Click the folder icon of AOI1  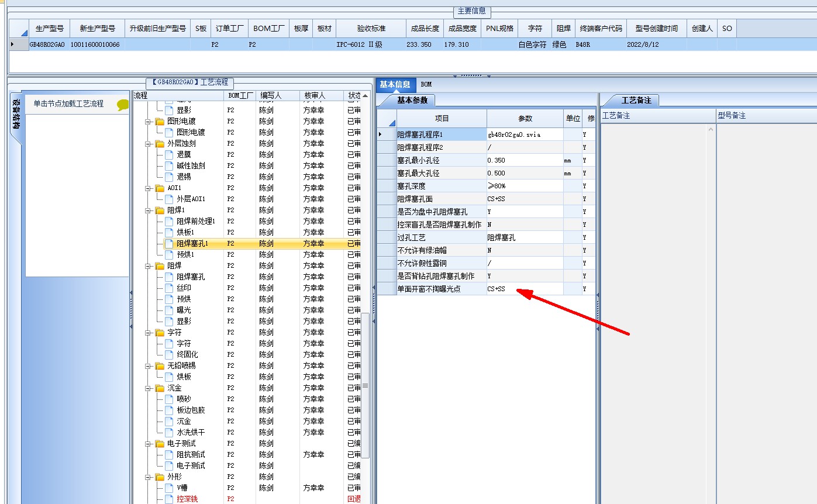160,188
